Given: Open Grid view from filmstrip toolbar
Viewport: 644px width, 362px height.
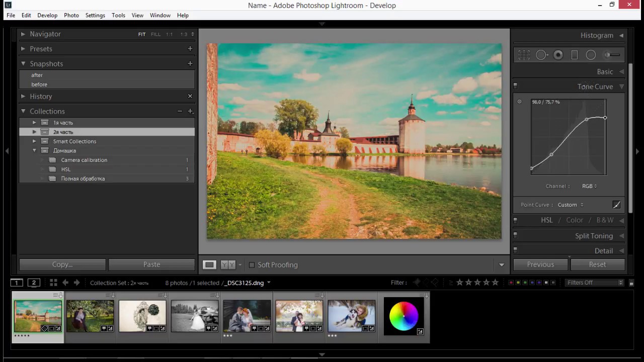Looking at the screenshot, I should [53, 283].
